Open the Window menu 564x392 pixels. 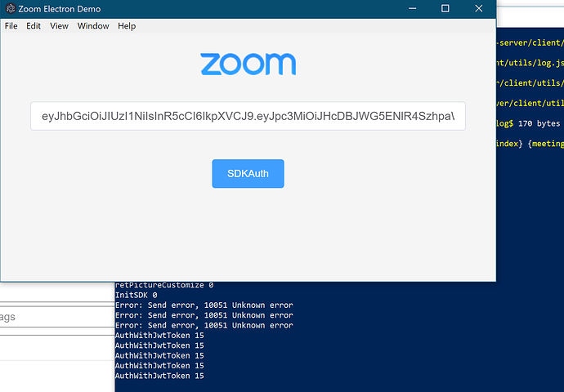pyautogui.click(x=93, y=26)
